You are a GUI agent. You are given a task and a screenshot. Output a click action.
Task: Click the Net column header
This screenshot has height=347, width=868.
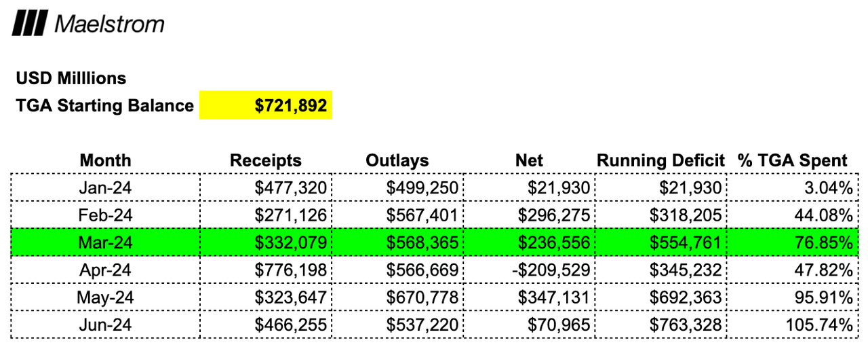click(x=529, y=160)
